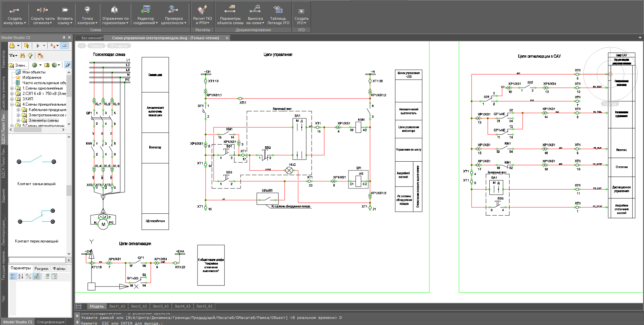This screenshot has height=325, width=644.
Task: Expand 'Кабельная продукция' subfolder
Action: pos(18,110)
